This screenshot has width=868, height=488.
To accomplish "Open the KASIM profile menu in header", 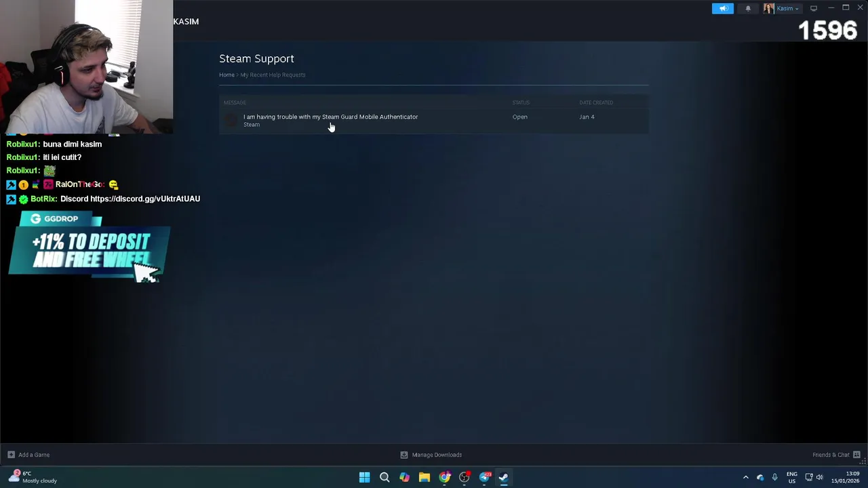I will click(x=186, y=22).
